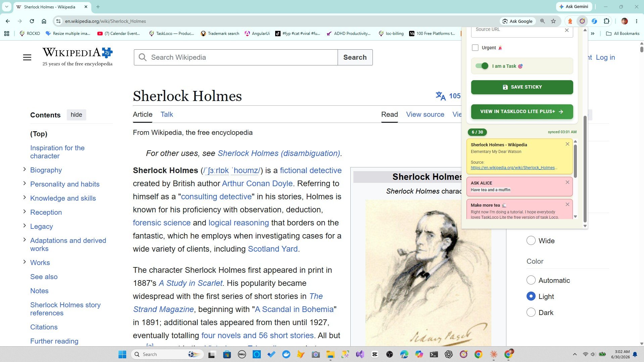644x362 pixels.
Task: Click the sticky notes list scrollbar
Action: click(575, 161)
